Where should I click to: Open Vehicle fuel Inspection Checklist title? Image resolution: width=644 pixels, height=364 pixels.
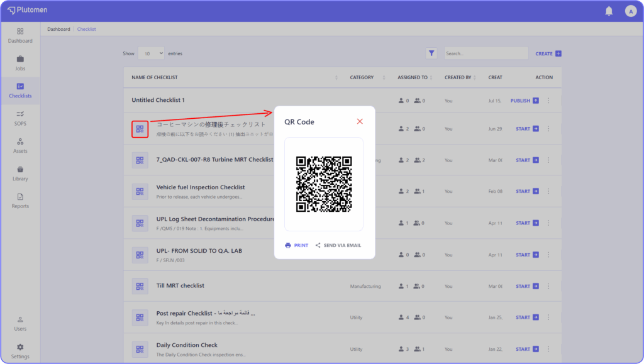pos(201,187)
